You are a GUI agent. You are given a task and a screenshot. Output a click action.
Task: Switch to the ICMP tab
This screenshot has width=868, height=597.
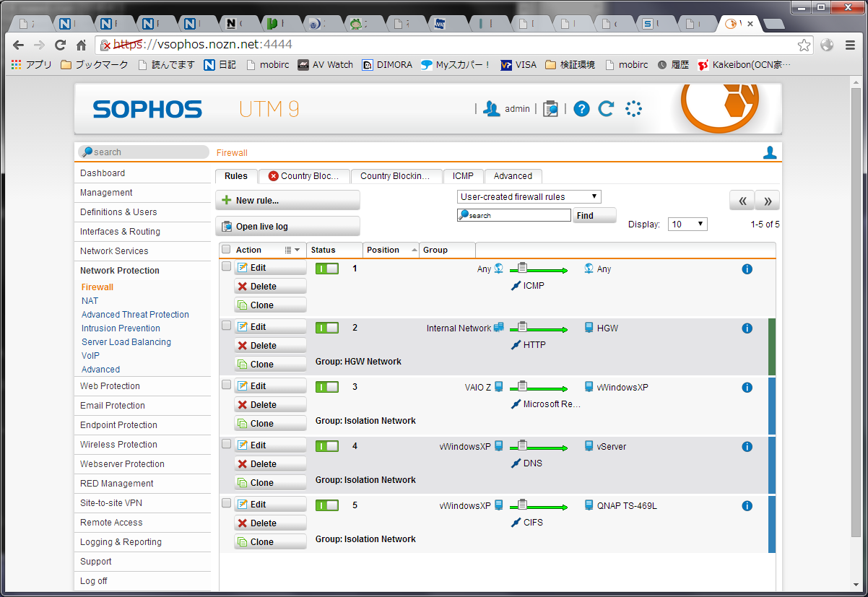click(x=463, y=176)
